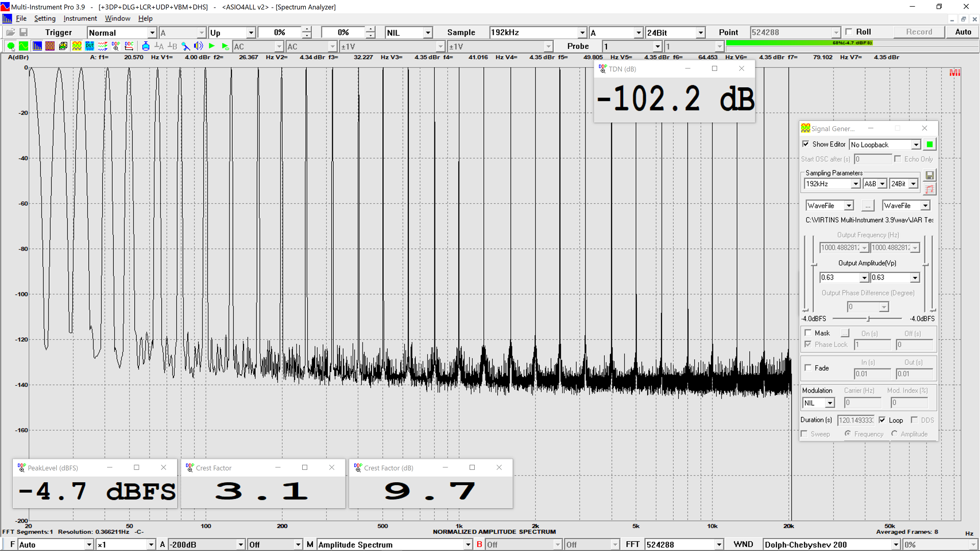Click the green play forward arrow
Image resolution: width=980 pixels, height=551 pixels.
coord(212,46)
